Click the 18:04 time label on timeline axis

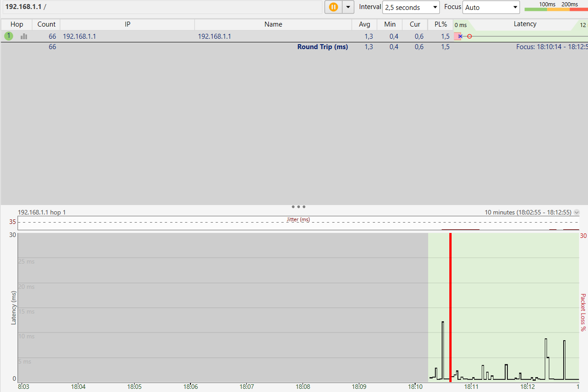coord(78,387)
